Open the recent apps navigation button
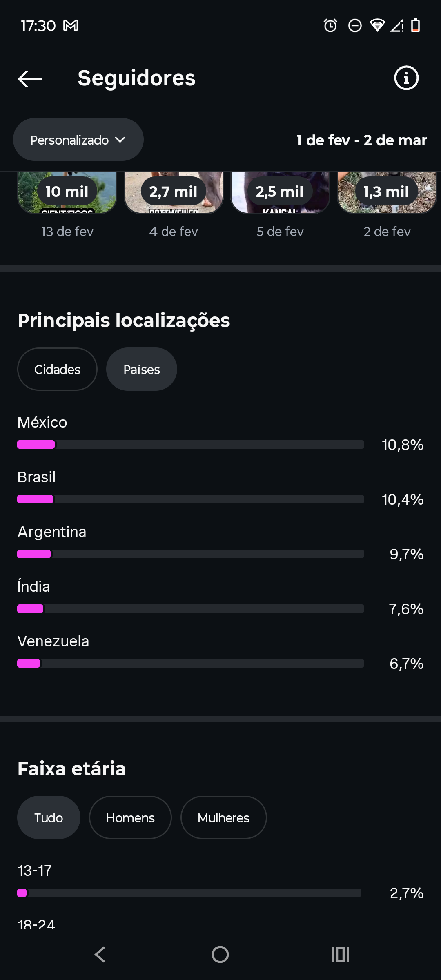The height and width of the screenshot is (980, 441). click(340, 954)
